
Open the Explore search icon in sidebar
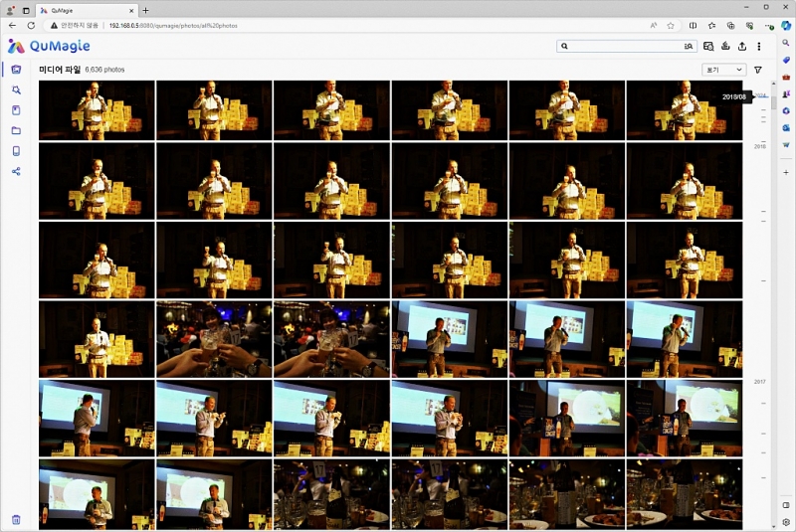[x=16, y=89]
